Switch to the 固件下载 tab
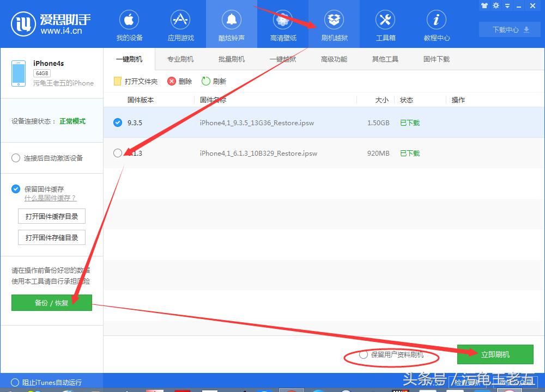This screenshot has height=392, width=545. tap(435, 59)
